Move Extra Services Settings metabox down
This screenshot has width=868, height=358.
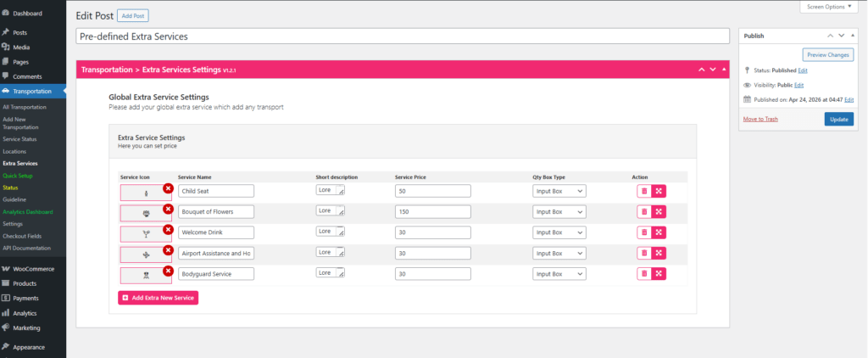coord(713,70)
